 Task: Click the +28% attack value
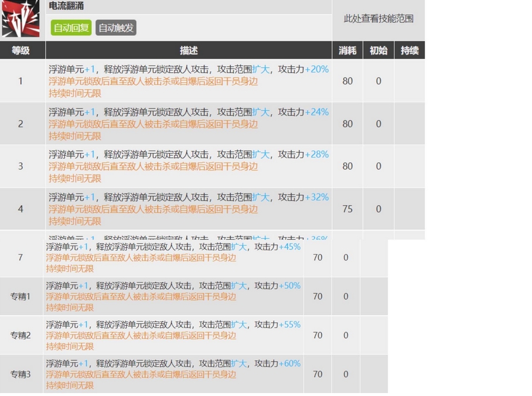point(316,155)
